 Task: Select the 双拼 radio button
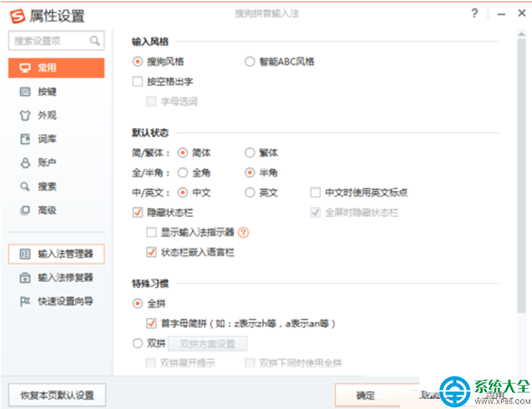[137, 343]
